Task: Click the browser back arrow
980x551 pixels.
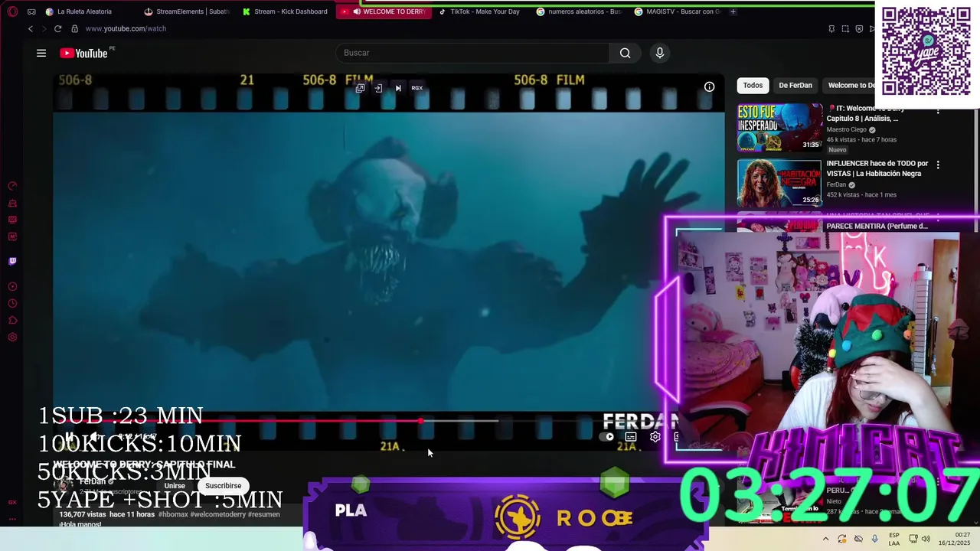Action: click(31, 28)
